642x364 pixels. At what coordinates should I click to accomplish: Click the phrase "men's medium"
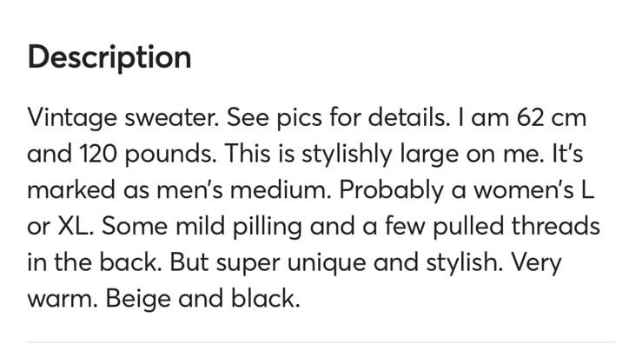[x=243, y=190]
